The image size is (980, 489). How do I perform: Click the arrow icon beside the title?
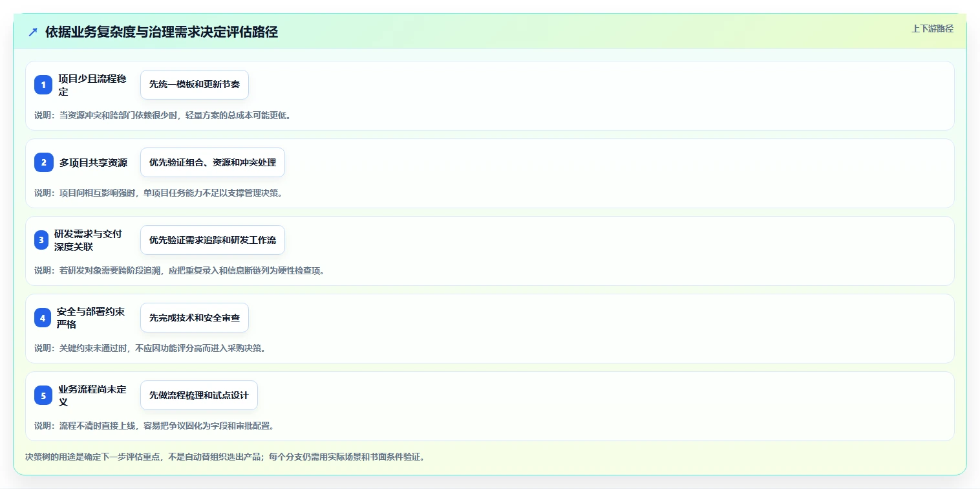[x=33, y=32]
